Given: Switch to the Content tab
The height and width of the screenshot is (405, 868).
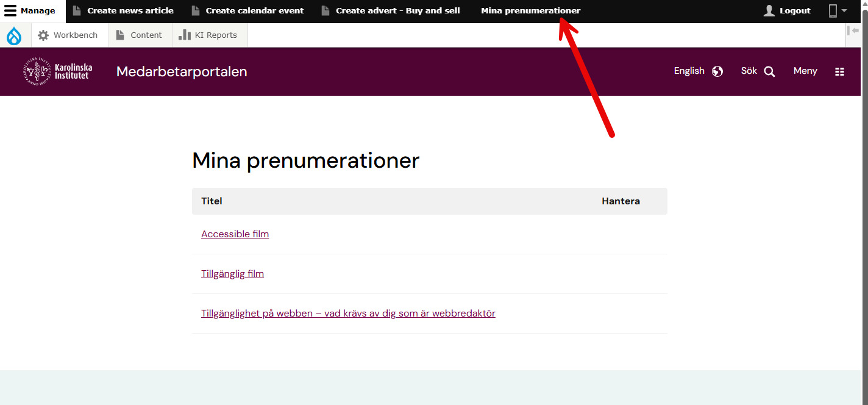Looking at the screenshot, I should (145, 35).
